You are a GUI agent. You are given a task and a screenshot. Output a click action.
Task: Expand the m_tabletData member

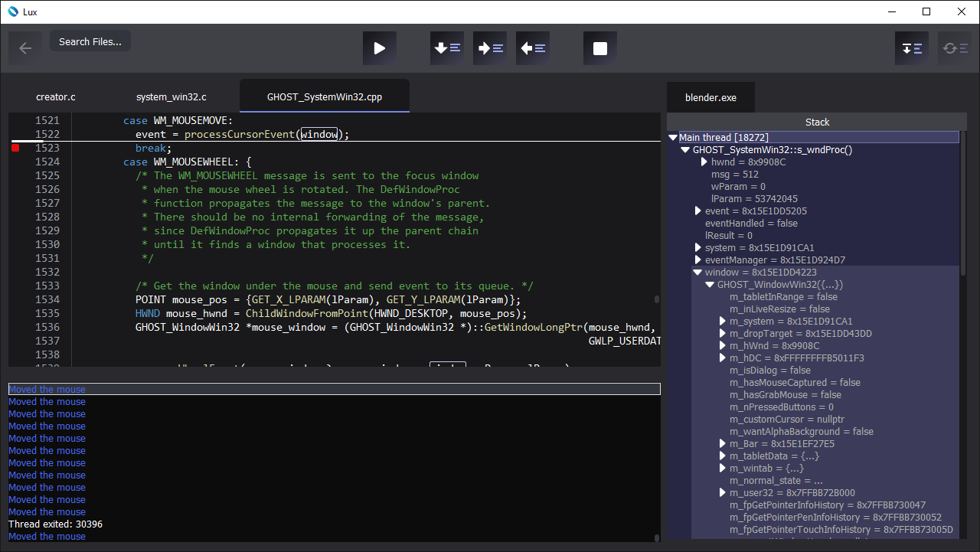click(722, 456)
